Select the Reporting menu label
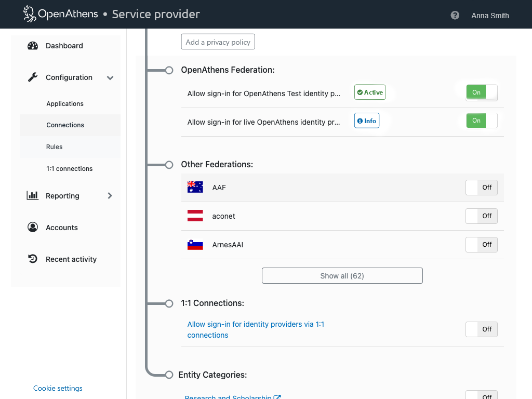This screenshot has width=532, height=399. 62,196
